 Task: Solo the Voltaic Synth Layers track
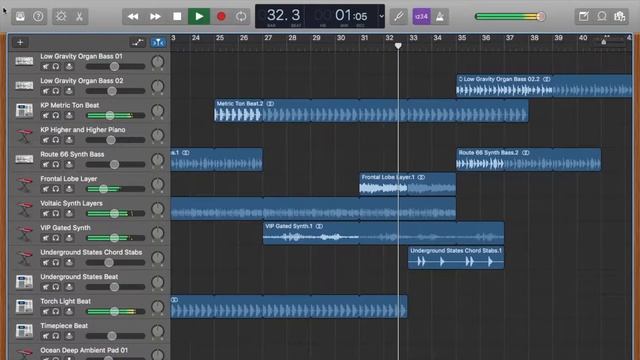click(x=56, y=213)
